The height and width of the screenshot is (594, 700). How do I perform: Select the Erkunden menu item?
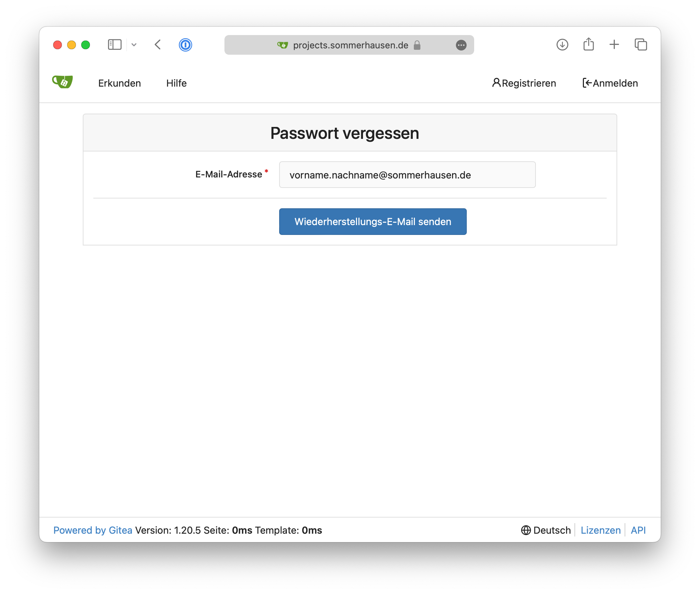(x=119, y=83)
